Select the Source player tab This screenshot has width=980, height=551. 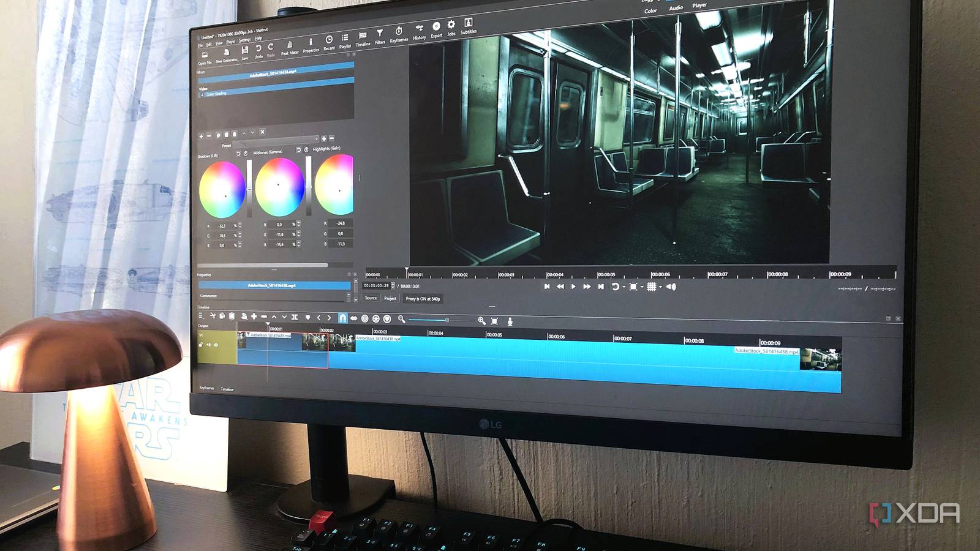tap(371, 298)
